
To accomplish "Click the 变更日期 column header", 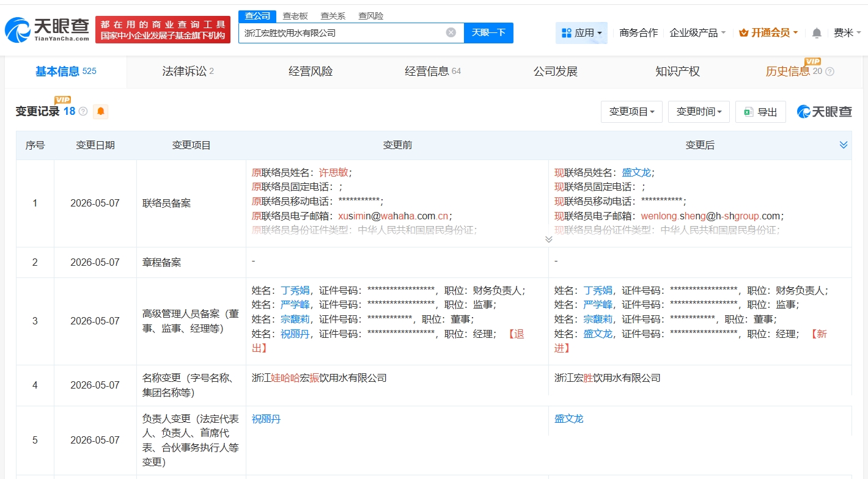I will point(95,145).
